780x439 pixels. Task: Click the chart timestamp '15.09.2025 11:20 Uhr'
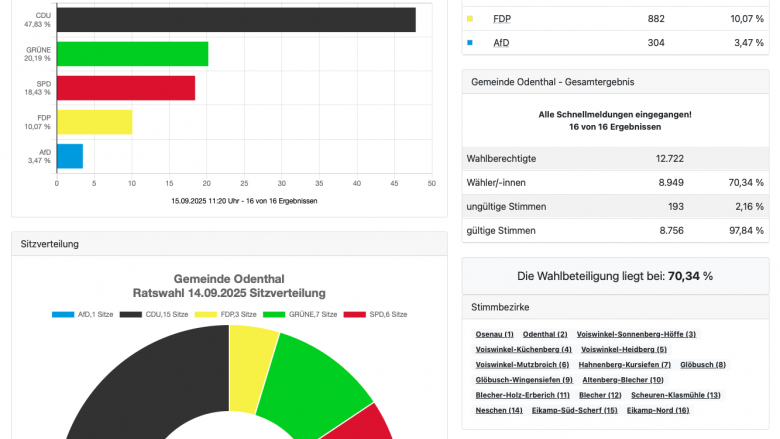[x=205, y=201]
